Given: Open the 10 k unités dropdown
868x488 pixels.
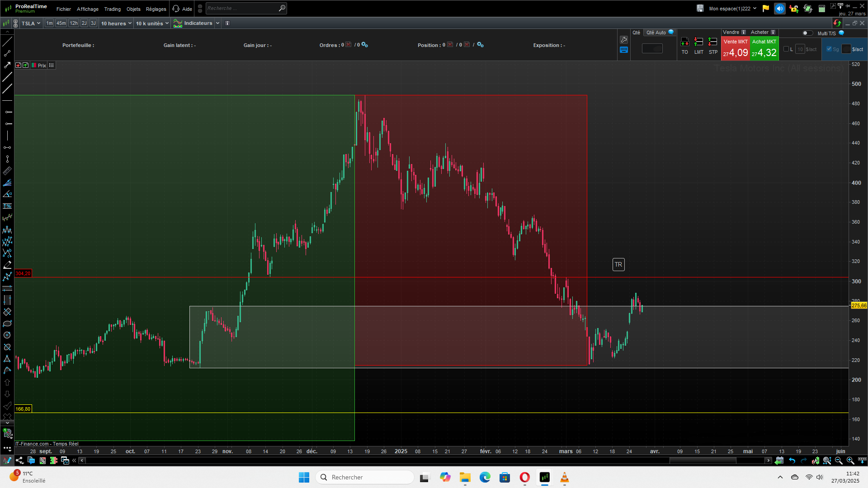Looking at the screenshot, I should coord(152,23).
